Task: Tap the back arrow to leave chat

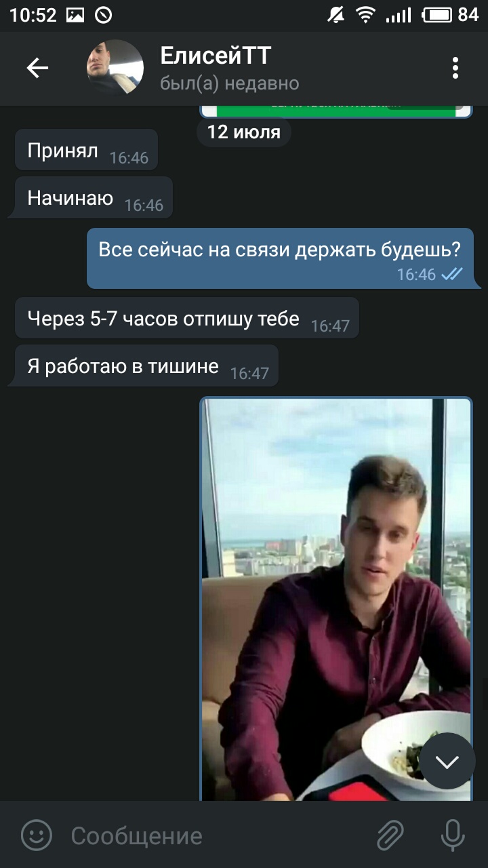Action: (x=37, y=68)
